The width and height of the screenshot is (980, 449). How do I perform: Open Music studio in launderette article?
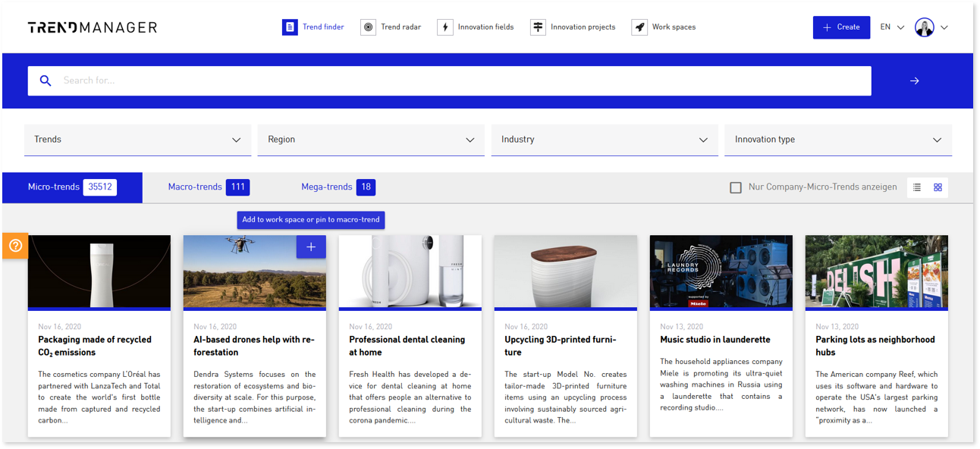[715, 340]
